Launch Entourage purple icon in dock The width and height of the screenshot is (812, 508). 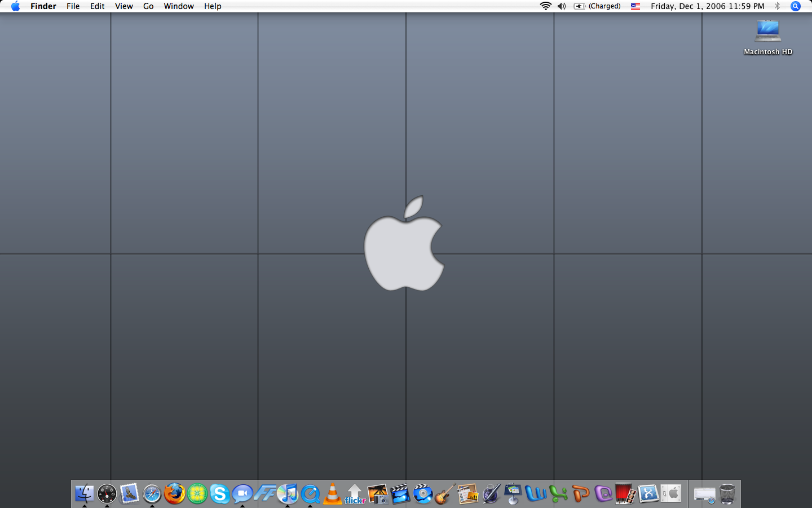click(603, 494)
